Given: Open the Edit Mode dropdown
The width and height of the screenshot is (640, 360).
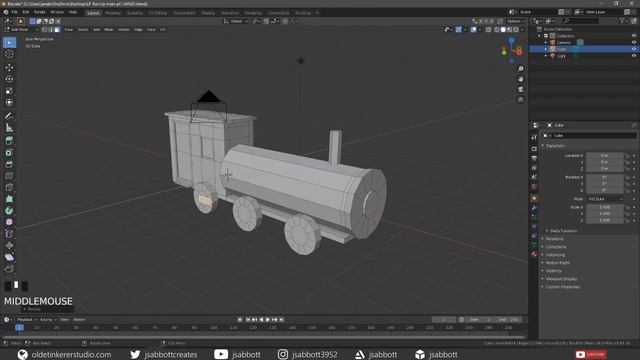Looking at the screenshot, I should pyautogui.click(x=21, y=30).
